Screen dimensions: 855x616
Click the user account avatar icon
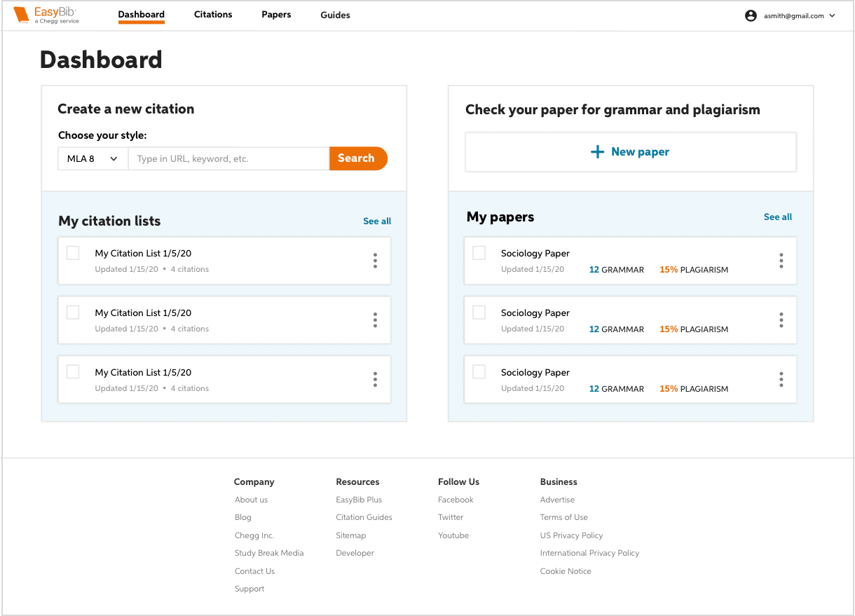pos(751,15)
